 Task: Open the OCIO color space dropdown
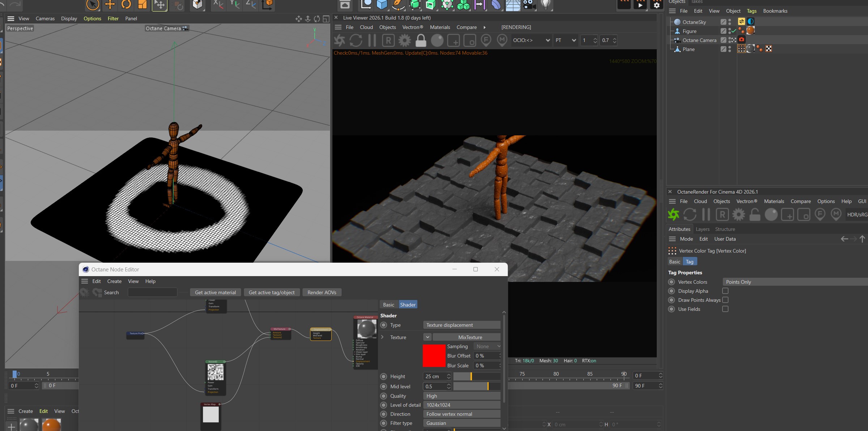coord(531,40)
